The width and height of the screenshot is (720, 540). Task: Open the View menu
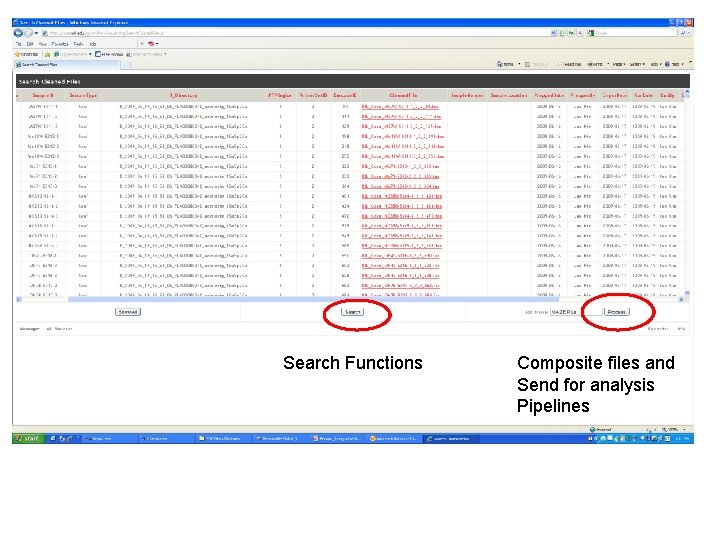pyautogui.click(x=43, y=44)
